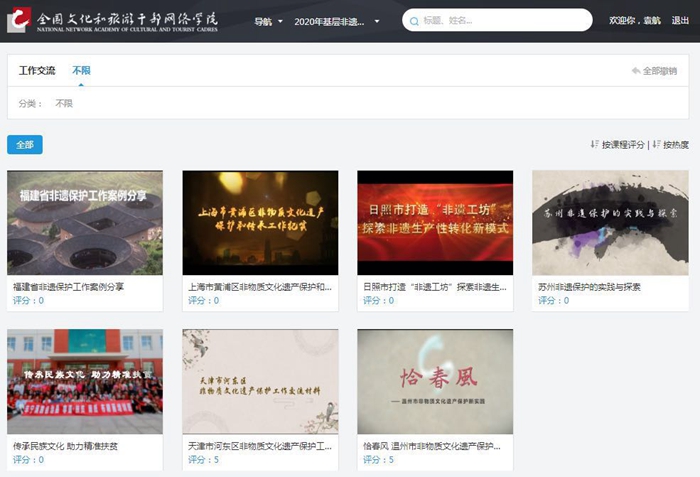Expand the 2020年基层非遗 dropdown
This screenshot has height=477, width=700.
pos(337,21)
